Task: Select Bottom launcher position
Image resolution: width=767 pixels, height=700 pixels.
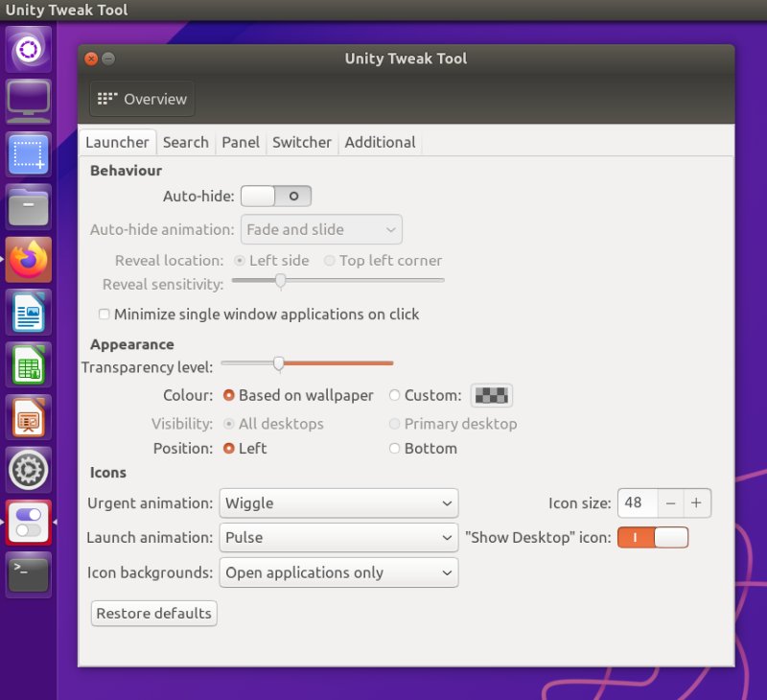Action: (395, 448)
